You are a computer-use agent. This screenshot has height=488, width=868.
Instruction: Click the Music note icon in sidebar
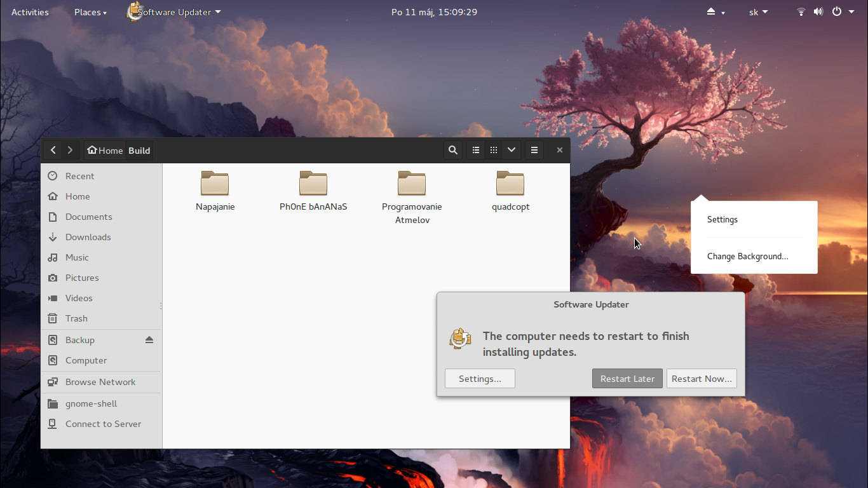pyautogui.click(x=53, y=257)
